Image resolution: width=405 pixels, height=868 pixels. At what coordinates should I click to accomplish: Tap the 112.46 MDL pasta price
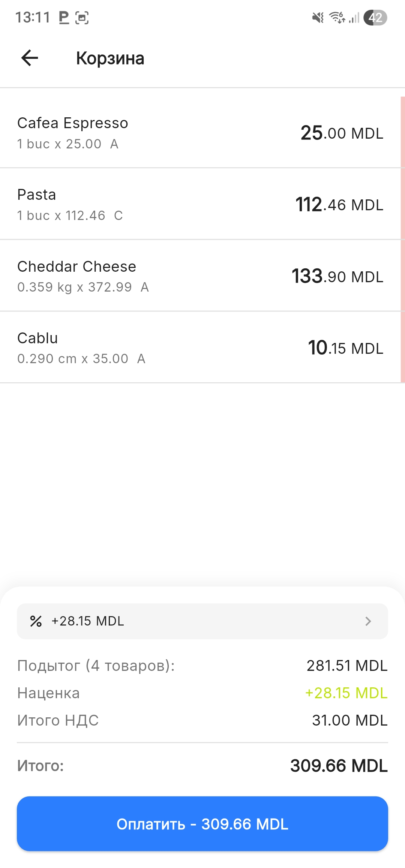click(x=339, y=205)
